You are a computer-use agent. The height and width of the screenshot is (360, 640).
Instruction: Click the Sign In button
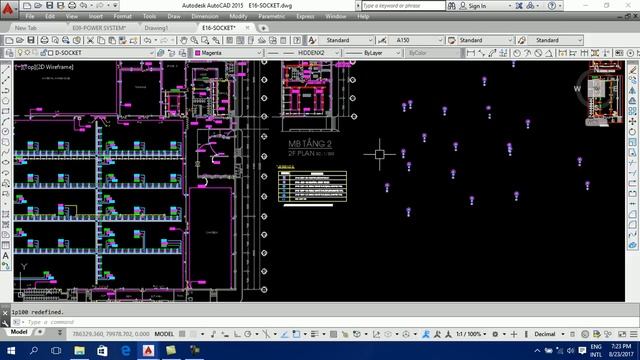click(473, 6)
